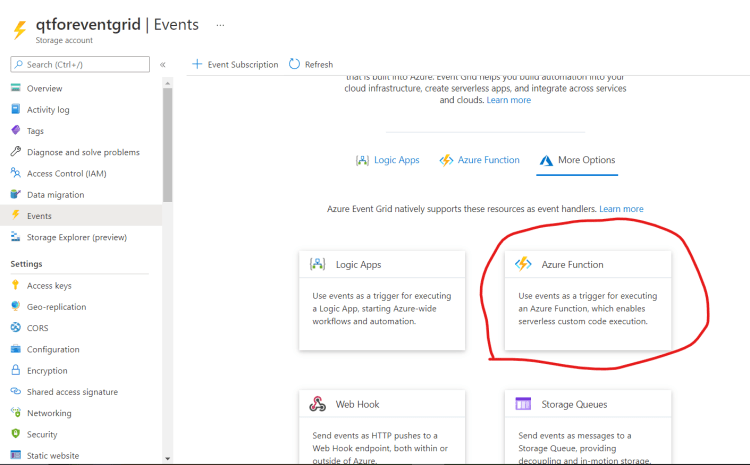Click the Logic Apps card icon

(318, 264)
